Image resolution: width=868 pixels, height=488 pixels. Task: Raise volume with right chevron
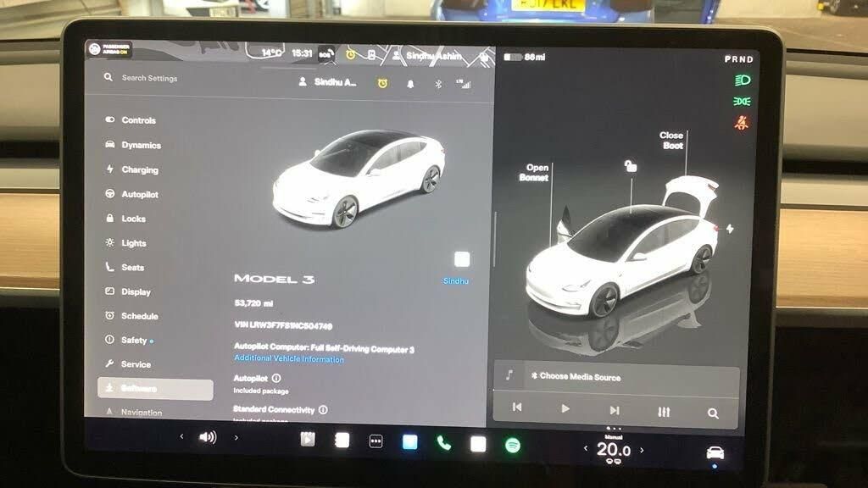(236, 438)
